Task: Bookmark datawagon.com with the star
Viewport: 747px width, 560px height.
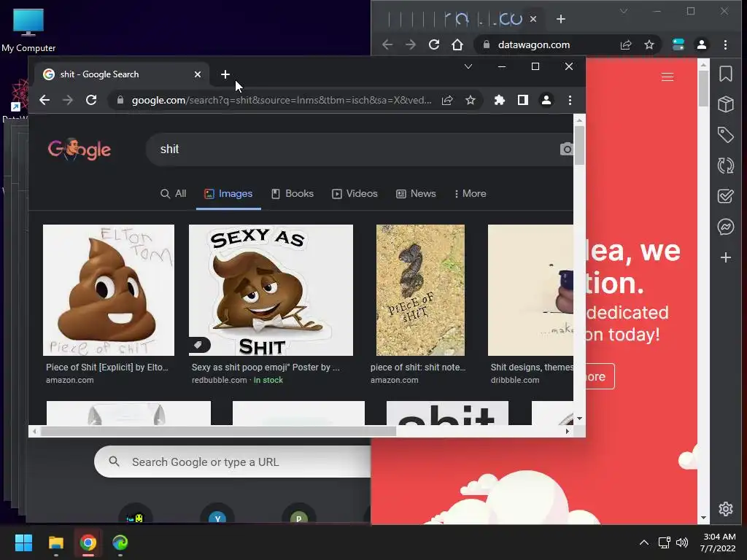Action: (649, 44)
